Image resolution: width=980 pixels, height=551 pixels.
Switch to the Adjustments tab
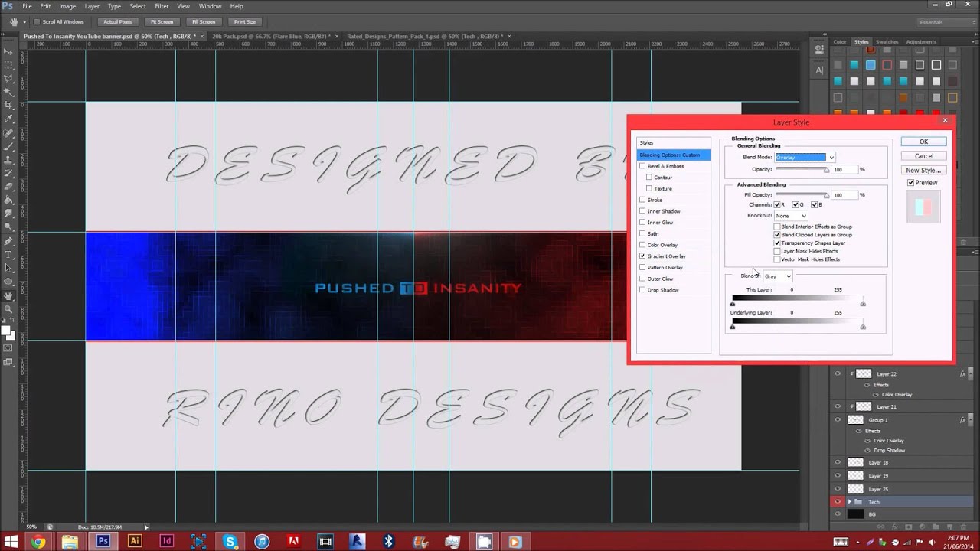click(921, 42)
